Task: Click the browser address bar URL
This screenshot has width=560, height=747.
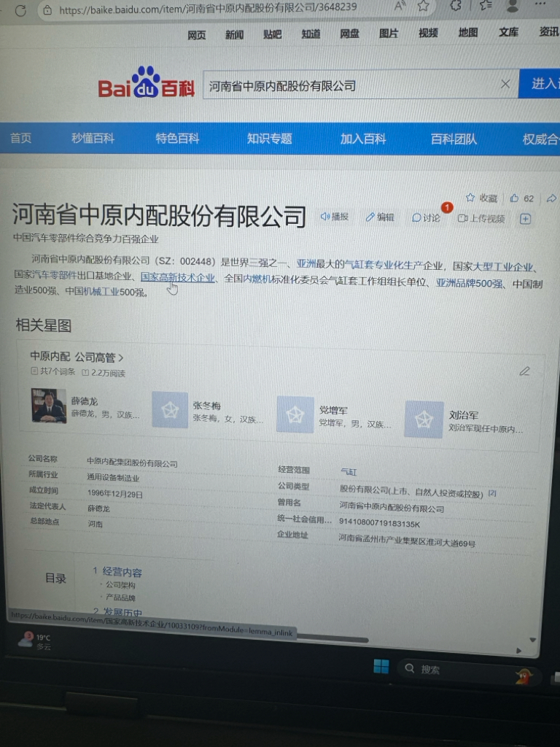Action: click(208, 8)
